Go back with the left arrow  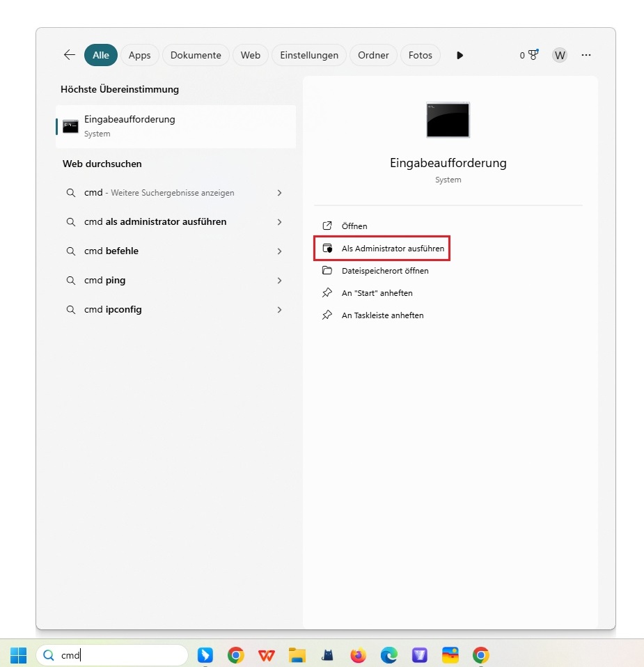pyautogui.click(x=70, y=55)
